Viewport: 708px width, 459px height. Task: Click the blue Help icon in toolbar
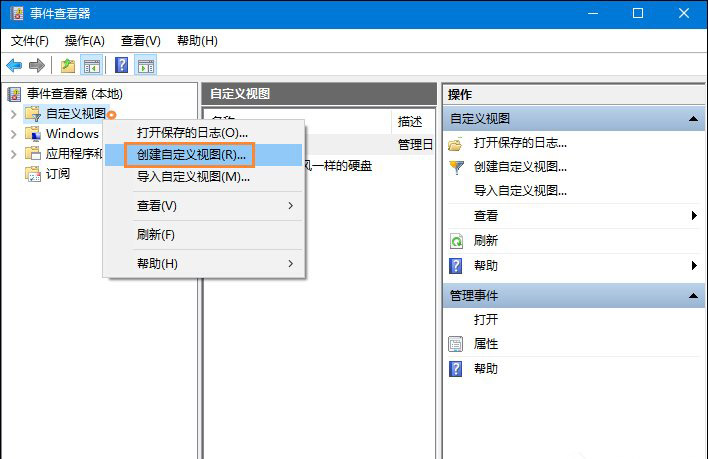tap(121, 66)
